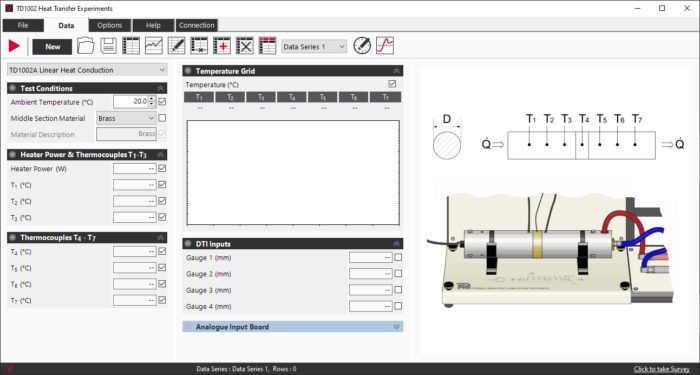Expand the Analogue Input Board panel
Image resolution: width=700 pixels, height=375 pixels.
coord(292,327)
